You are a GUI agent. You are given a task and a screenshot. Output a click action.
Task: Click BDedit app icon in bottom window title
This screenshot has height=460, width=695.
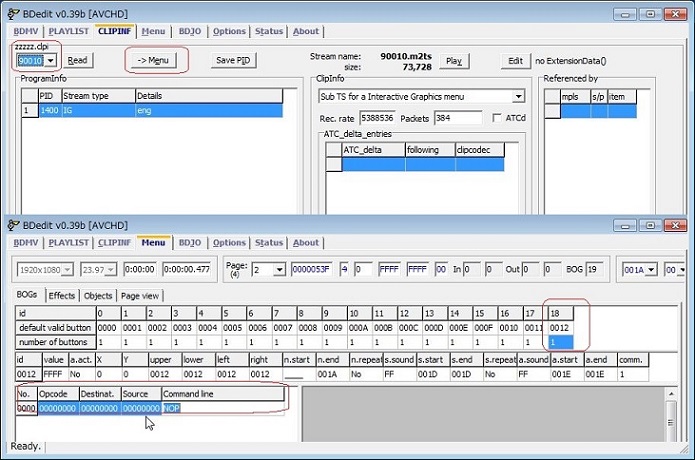[x=13, y=225]
